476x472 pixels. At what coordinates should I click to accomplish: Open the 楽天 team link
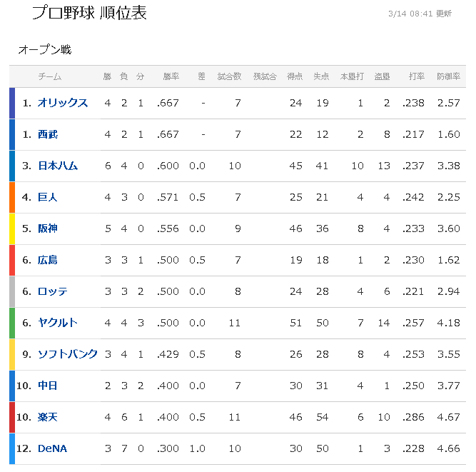point(48,417)
